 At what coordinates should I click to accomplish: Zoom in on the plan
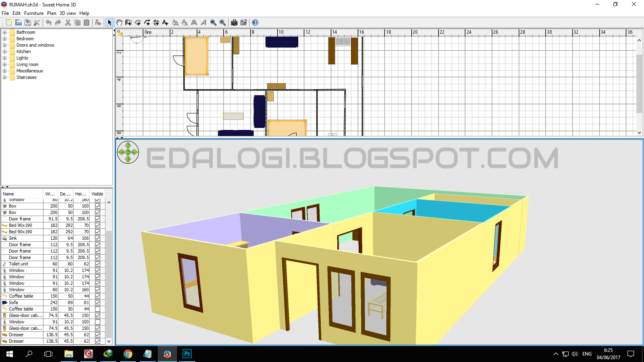click(213, 23)
